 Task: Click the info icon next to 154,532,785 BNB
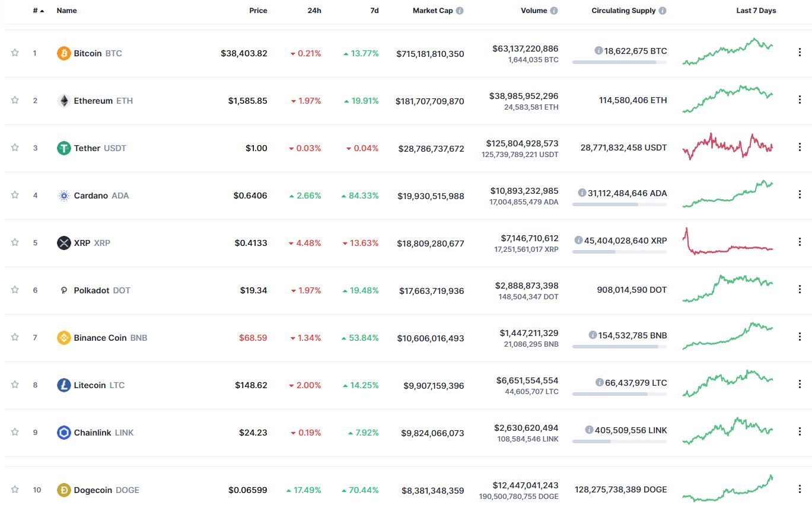593,335
